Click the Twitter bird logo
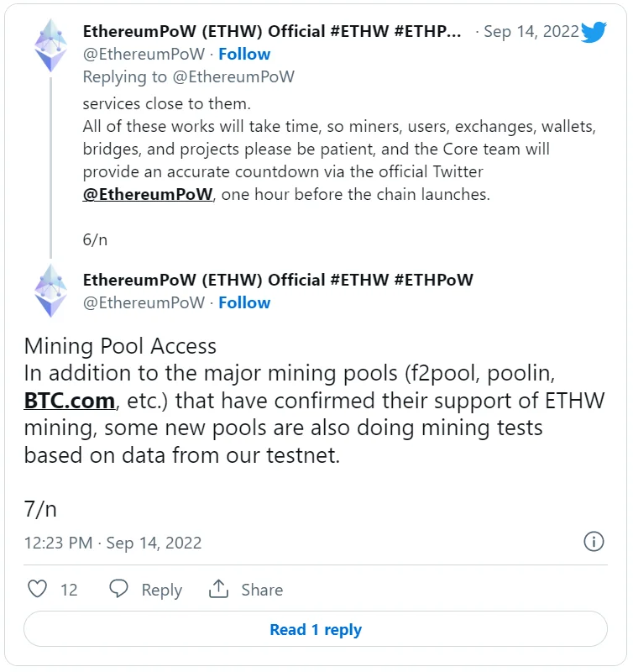Screen dimensions: 633x672 coord(594,33)
